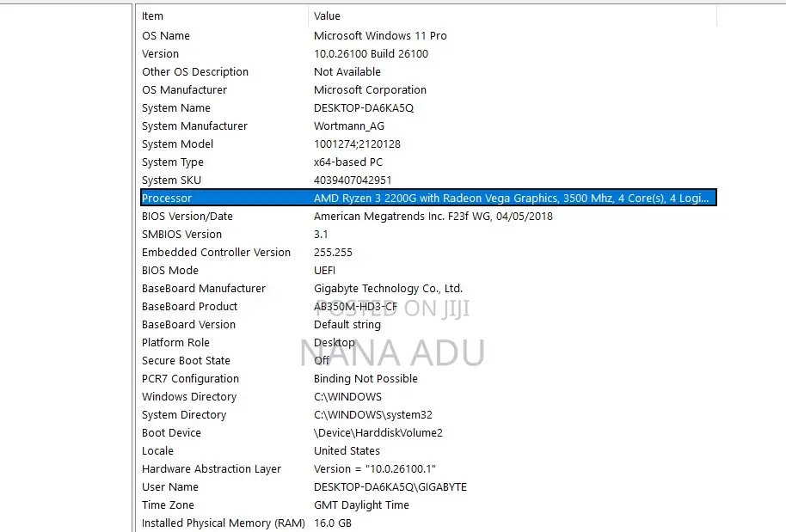Select the Platform Role row
This screenshot has width=786, height=532.
(428, 343)
